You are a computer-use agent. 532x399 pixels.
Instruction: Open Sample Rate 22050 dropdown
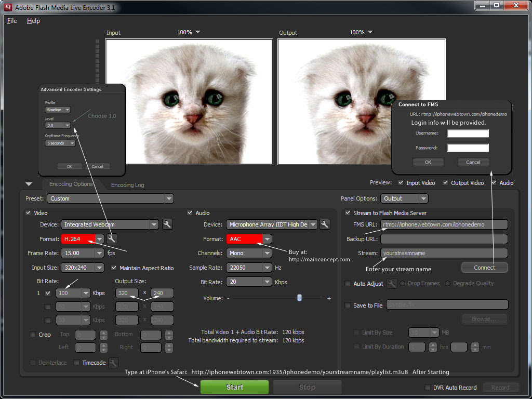click(249, 268)
